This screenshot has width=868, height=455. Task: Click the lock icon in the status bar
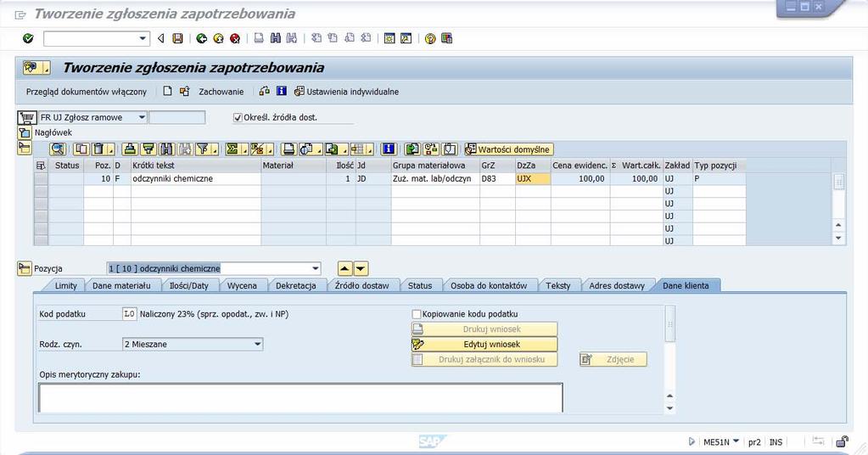point(842,441)
